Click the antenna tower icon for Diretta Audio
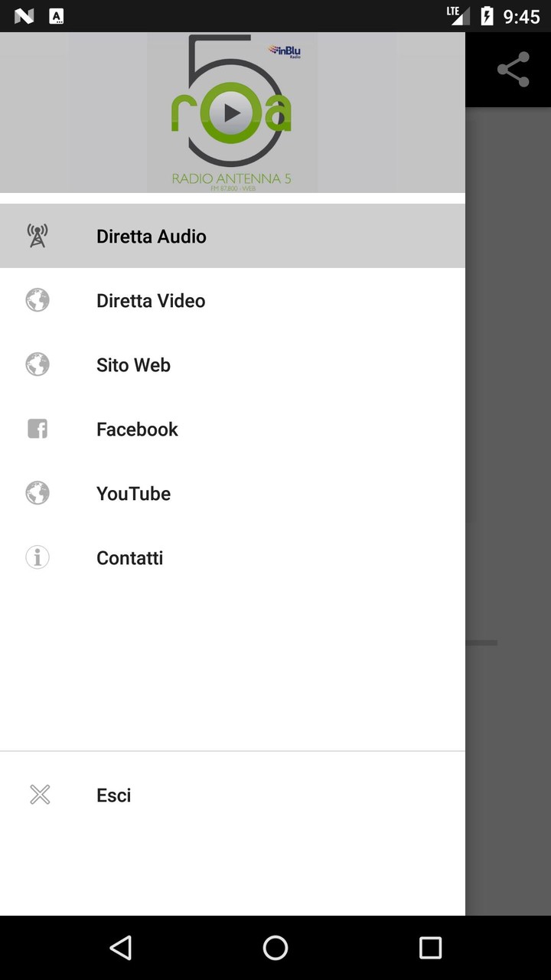The height and width of the screenshot is (980, 551). click(37, 236)
